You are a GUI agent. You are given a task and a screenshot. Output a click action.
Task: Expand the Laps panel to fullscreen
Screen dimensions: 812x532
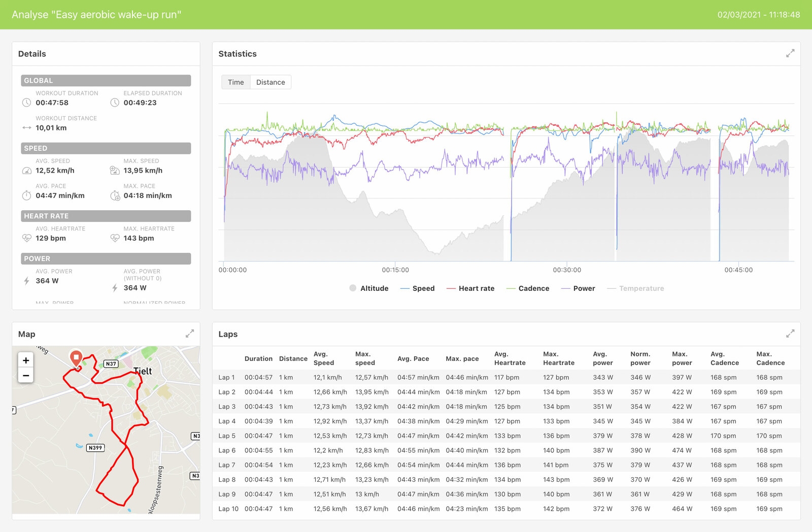[x=790, y=334]
